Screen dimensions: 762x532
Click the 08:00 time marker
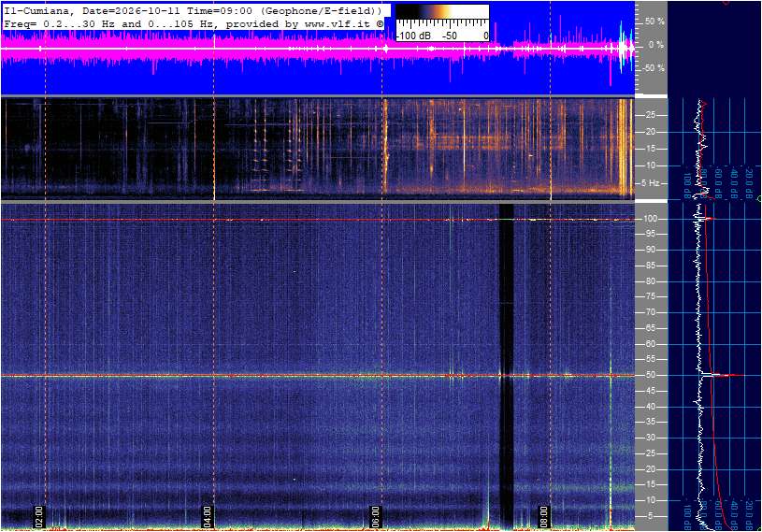(543, 516)
